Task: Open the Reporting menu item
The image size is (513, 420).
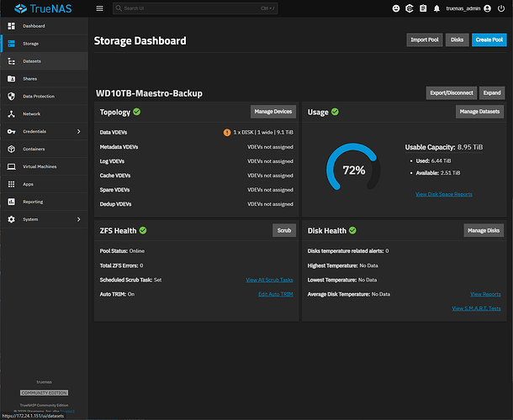Action: click(x=45, y=202)
